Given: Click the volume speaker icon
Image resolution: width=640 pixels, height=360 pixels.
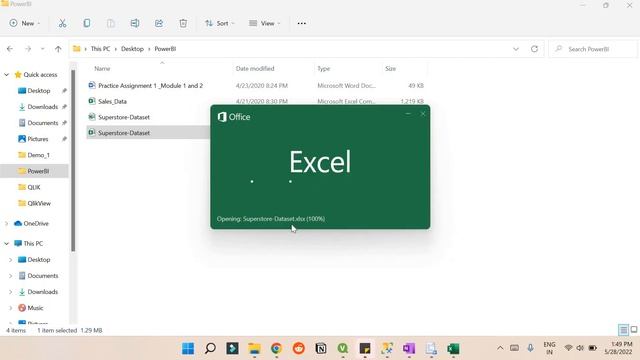Looking at the screenshot, I should click(580, 348).
